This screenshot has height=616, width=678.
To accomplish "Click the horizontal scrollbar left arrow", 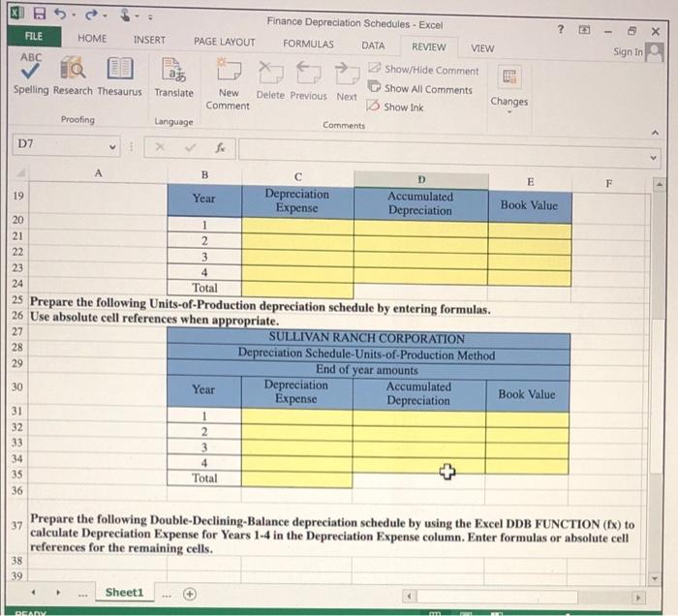I will tap(409, 597).
